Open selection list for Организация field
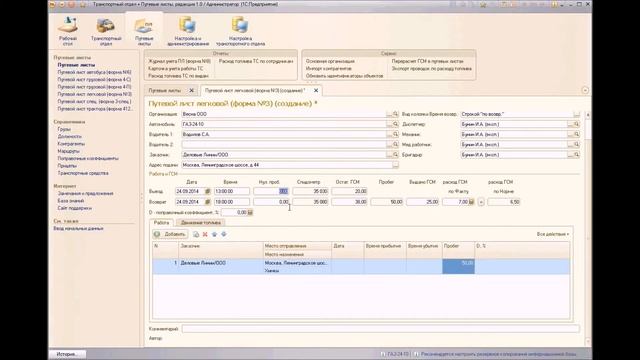Viewport: 640px width, 360px height. (389, 114)
